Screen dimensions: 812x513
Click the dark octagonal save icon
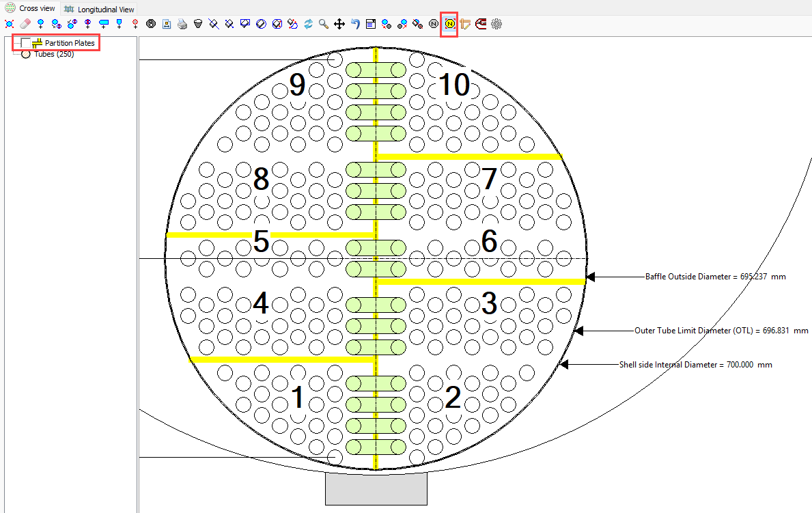click(x=151, y=24)
